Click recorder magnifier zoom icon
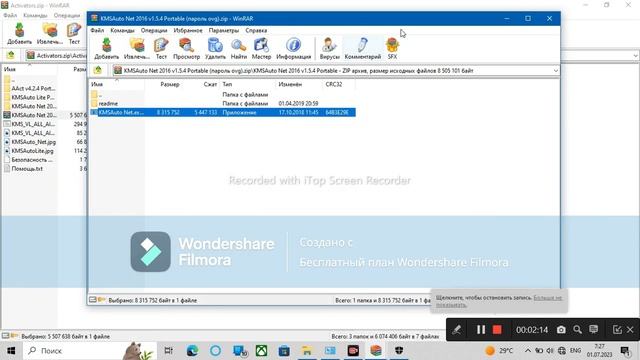This screenshot has height=360, width=640. (577, 329)
